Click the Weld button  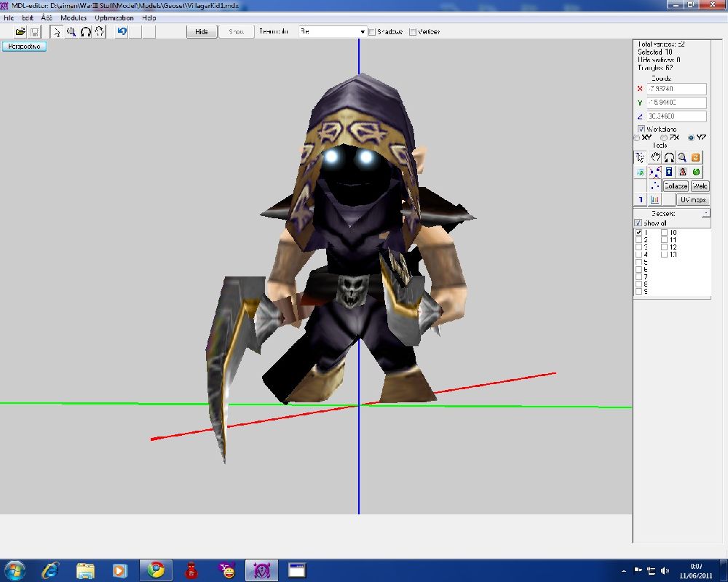tap(700, 186)
